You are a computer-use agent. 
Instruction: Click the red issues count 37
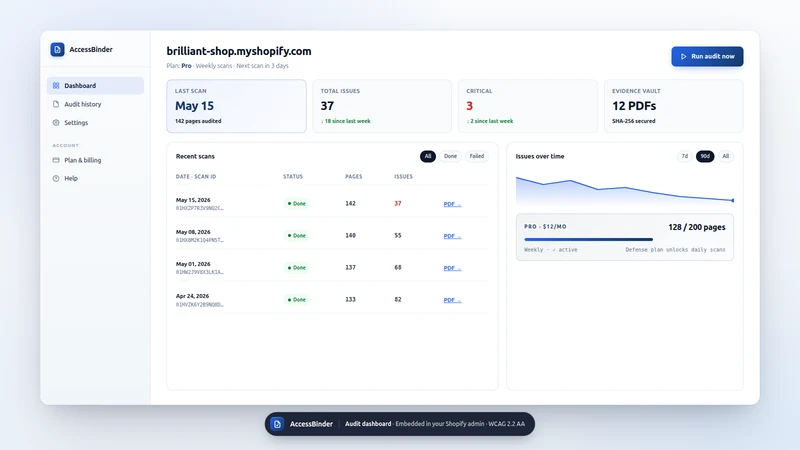click(398, 204)
